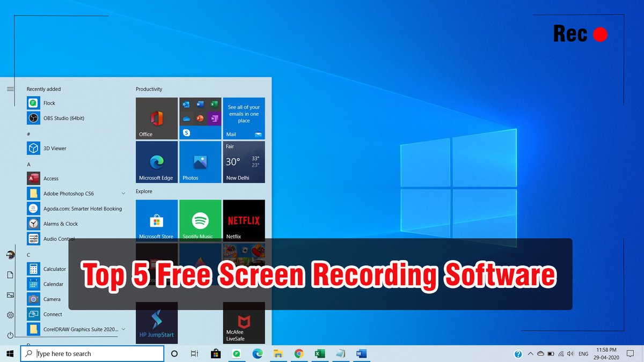Open the Netflix tile
644x362 pixels.
(x=244, y=220)
